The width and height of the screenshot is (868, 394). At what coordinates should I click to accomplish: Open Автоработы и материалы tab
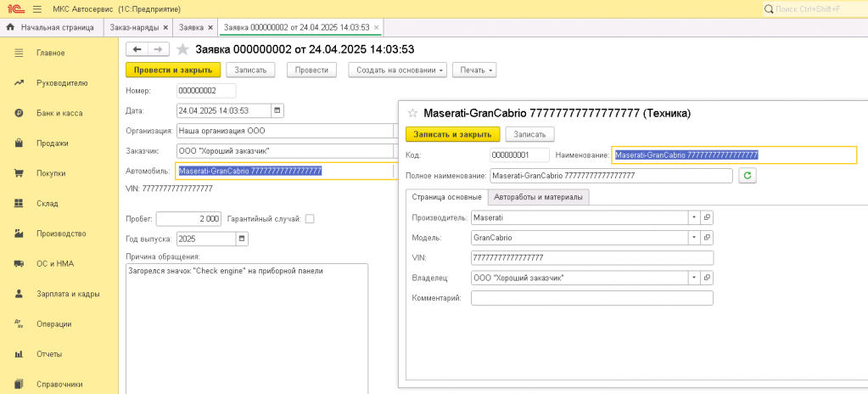tap(538, 197)
